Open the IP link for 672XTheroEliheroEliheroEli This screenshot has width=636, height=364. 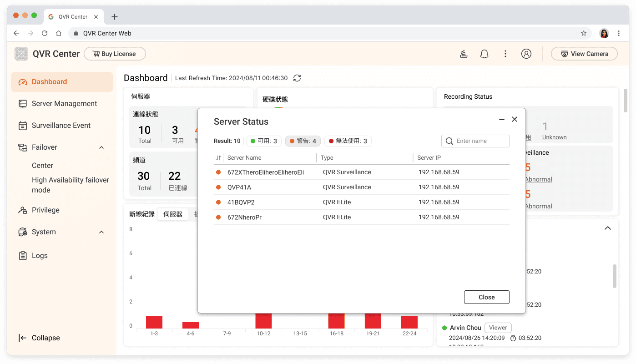[439, 172]
